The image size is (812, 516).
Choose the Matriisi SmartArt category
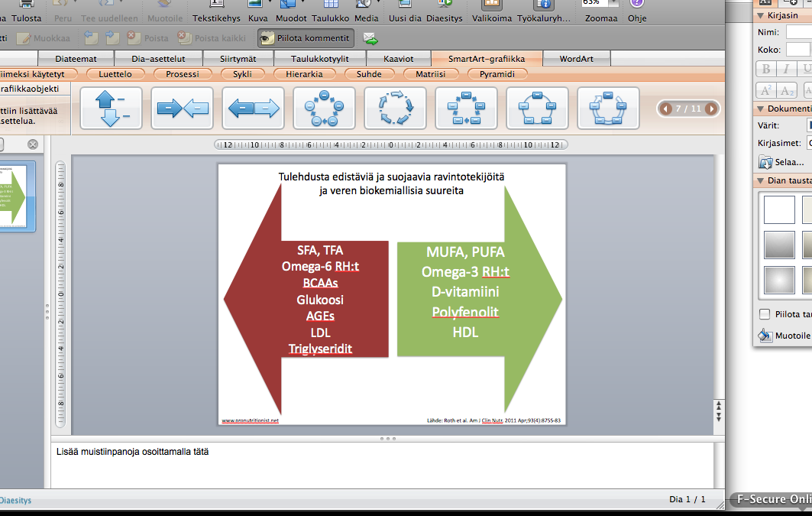tap(430, 74)
